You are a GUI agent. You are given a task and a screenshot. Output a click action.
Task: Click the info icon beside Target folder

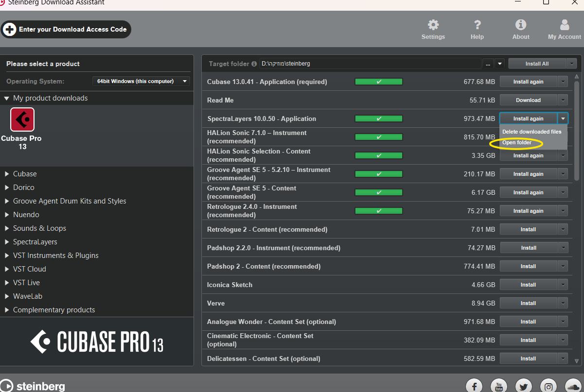click(254, 64)
